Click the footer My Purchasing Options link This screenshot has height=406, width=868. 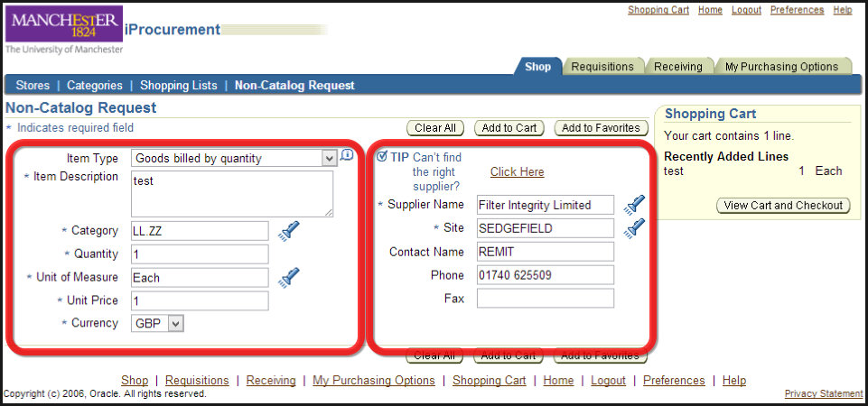(x=374, y=381)
